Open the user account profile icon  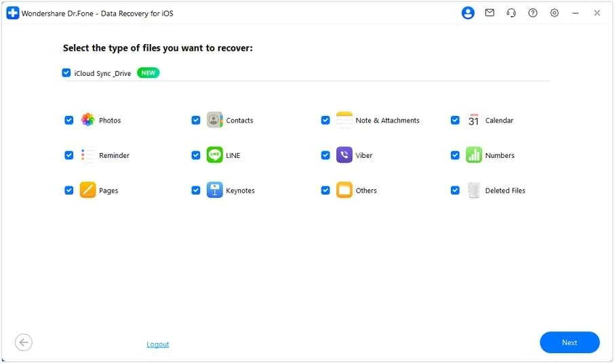[x=468, y=13]
